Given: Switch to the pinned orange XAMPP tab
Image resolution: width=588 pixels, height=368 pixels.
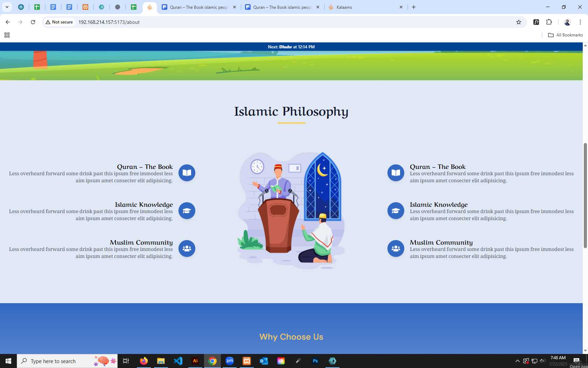Looking at the screenshot, I should [x=85, y=7].
